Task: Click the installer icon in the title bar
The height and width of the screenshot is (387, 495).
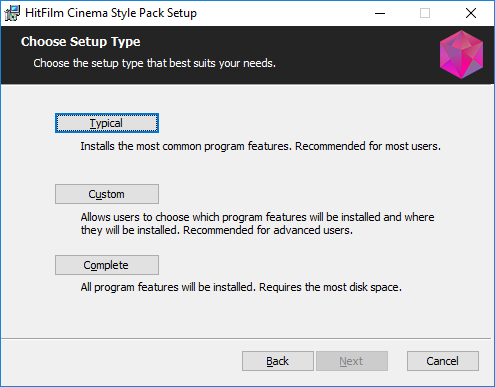Action: [x=12, y=13]
